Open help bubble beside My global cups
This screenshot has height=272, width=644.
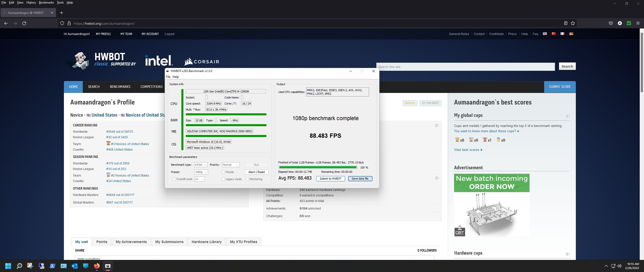click(x=567, y=116)
